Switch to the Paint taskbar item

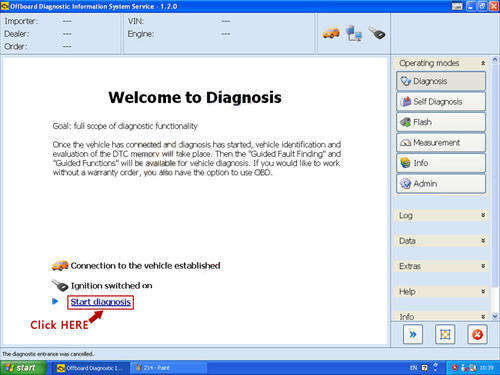pyautogui.click(x=168, y=368)
